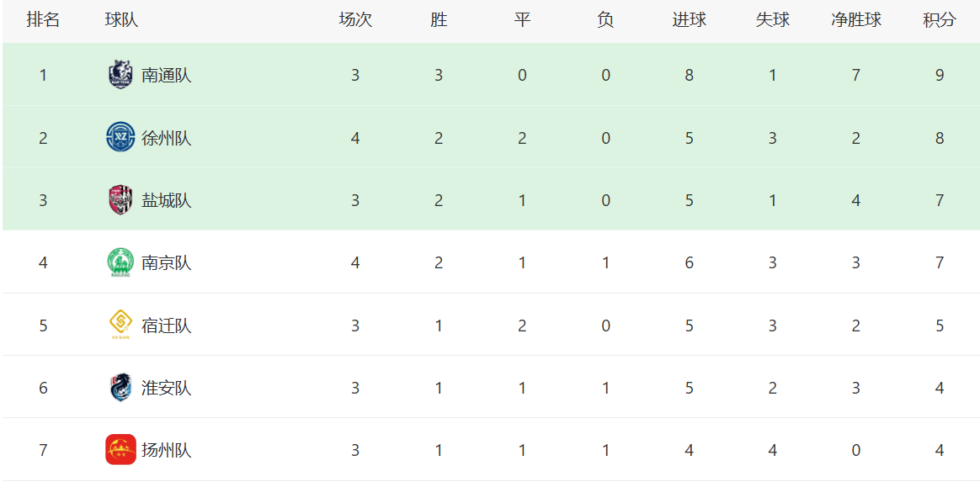Open the 南通队 team name link
980x487 pixels.
pos(167,75)
